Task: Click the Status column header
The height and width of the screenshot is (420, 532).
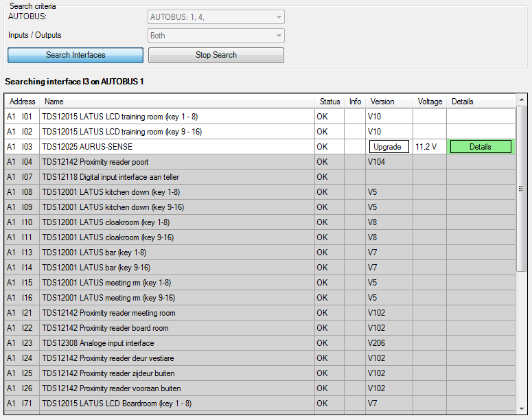Action: [x=329, y=102]
